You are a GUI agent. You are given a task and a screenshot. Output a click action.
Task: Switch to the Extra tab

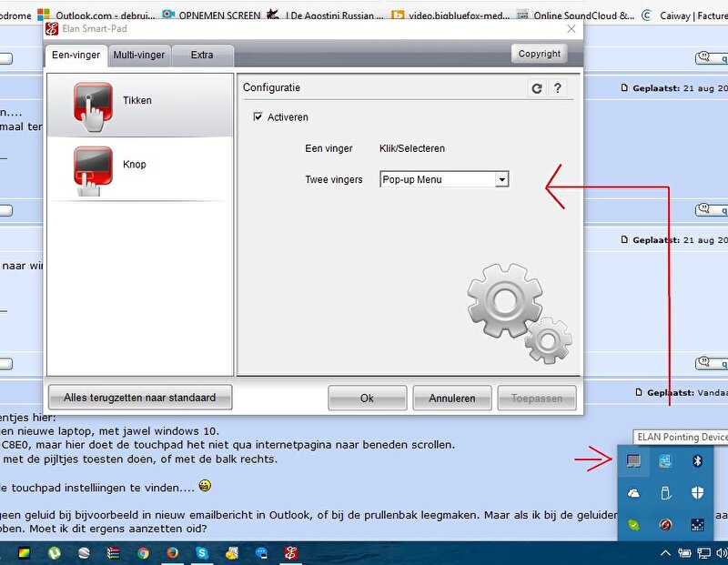[x=202, y=55]
